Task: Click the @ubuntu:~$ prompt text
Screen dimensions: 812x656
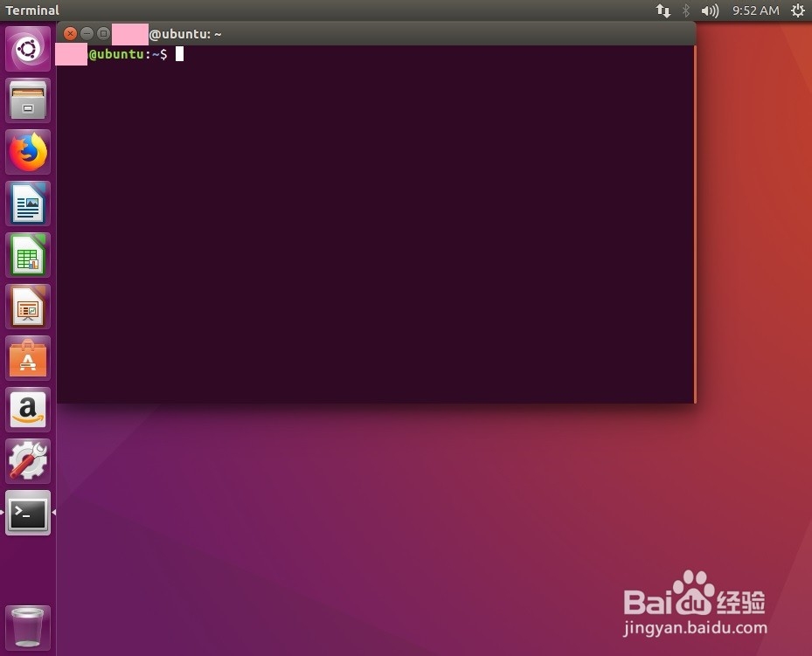Action: tap(128, 54)
